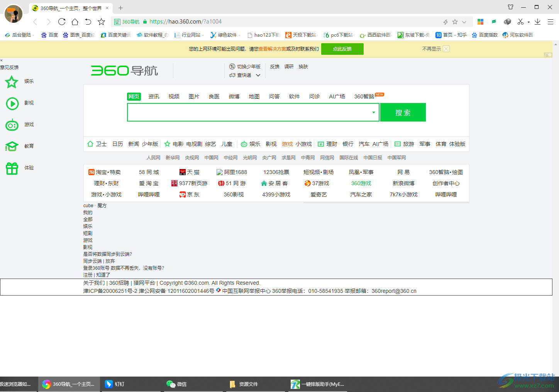
Task: Expand the screenshot tool dropdown arrow
Action: pos(529,22)
